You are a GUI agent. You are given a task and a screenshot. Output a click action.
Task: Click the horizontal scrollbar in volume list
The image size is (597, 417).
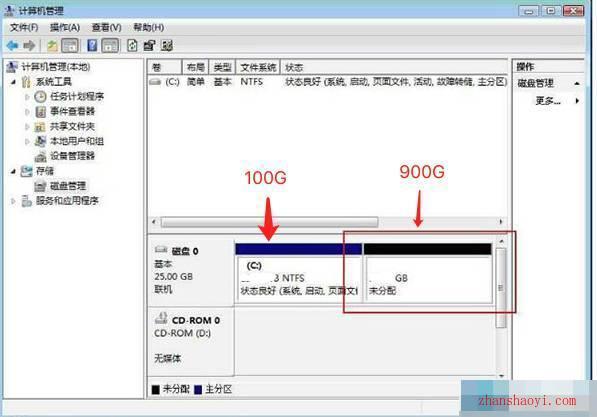click(x=270, y=222)
